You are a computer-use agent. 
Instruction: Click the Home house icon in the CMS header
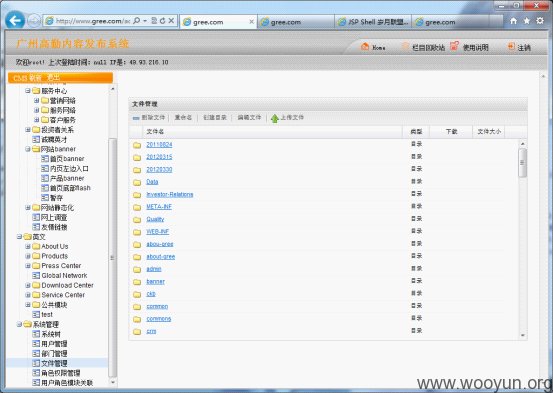pos(365,46)
